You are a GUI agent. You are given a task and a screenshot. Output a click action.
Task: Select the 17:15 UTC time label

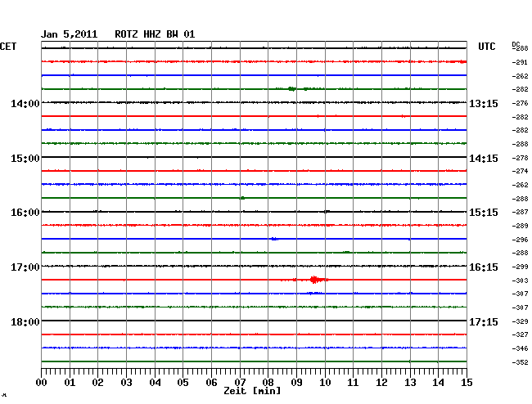[x=484, y=321]
